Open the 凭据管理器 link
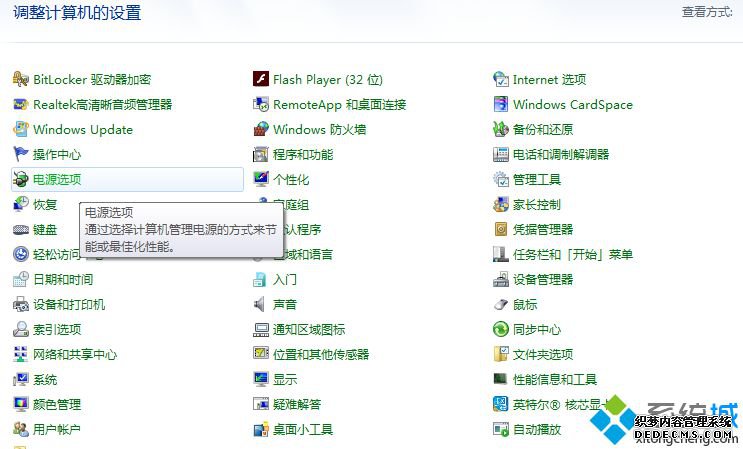The height and width of the screenshot is (449, 743). (543, 230)
